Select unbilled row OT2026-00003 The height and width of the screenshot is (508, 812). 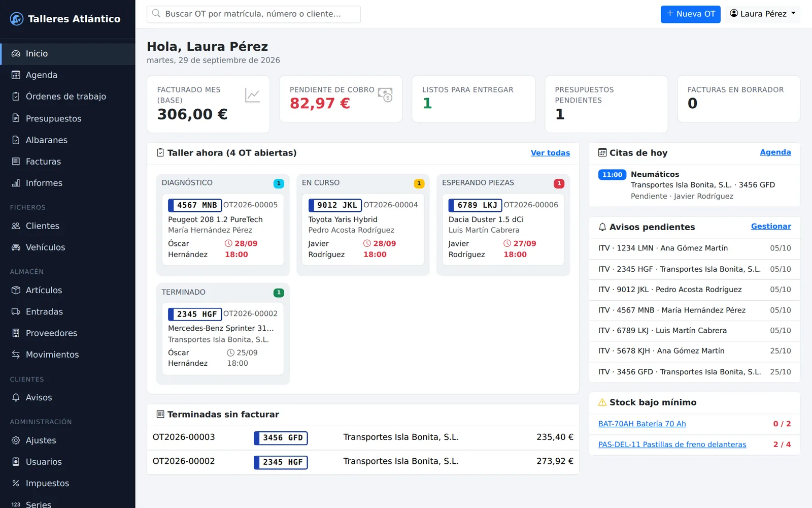(363, 437)
